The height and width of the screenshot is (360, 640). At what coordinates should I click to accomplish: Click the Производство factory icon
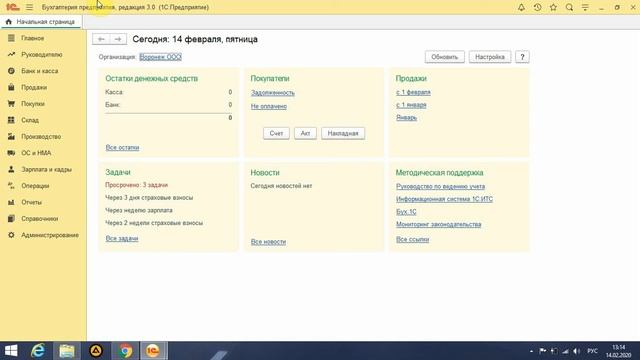(11, 136)
